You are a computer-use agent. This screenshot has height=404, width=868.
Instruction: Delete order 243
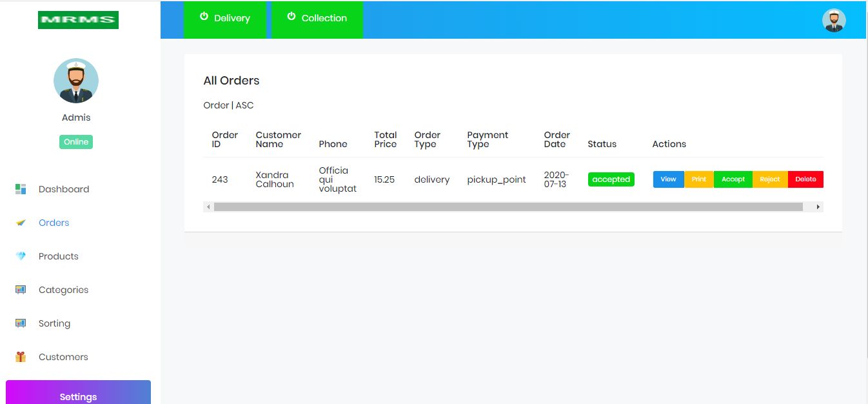tap(805, 179)
